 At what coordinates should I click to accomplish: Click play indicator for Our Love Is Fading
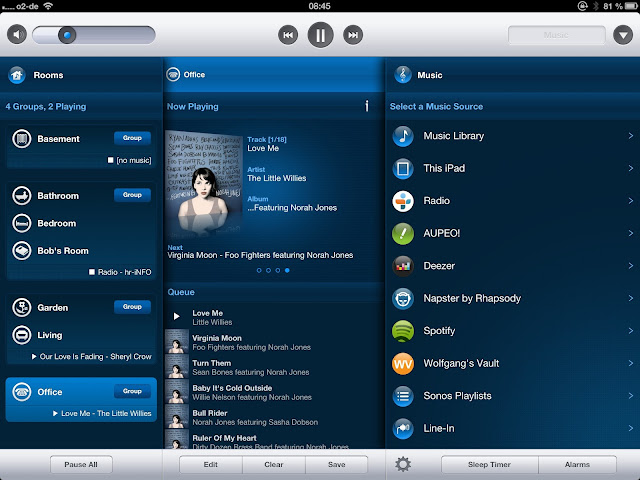(34, 356)
